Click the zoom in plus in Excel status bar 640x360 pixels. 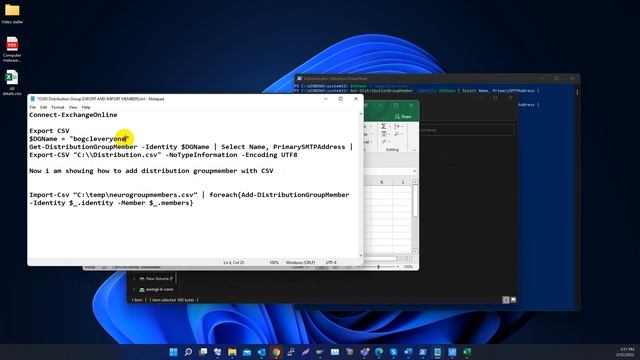pos(398,267)
